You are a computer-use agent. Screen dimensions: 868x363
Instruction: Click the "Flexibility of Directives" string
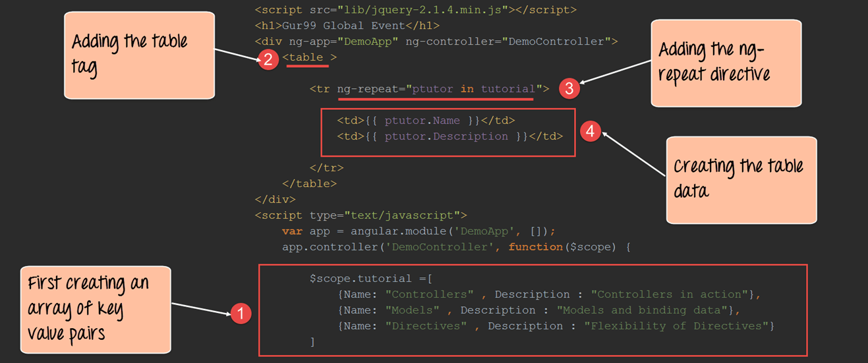click(676, 326)
